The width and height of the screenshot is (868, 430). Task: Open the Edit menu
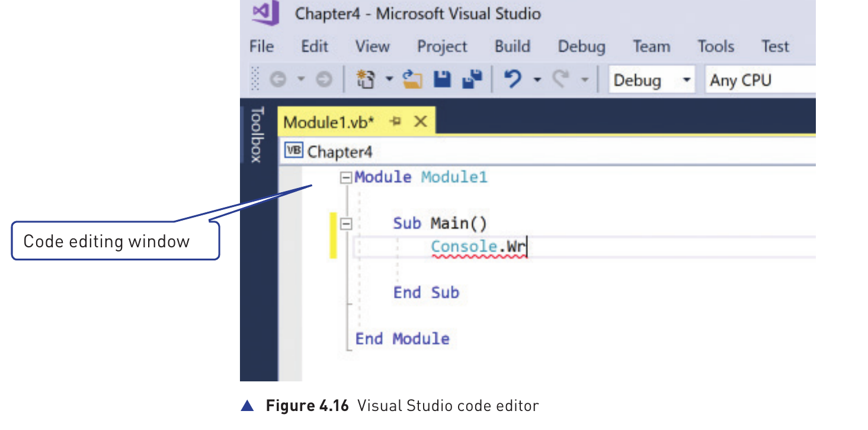[315, 46]
